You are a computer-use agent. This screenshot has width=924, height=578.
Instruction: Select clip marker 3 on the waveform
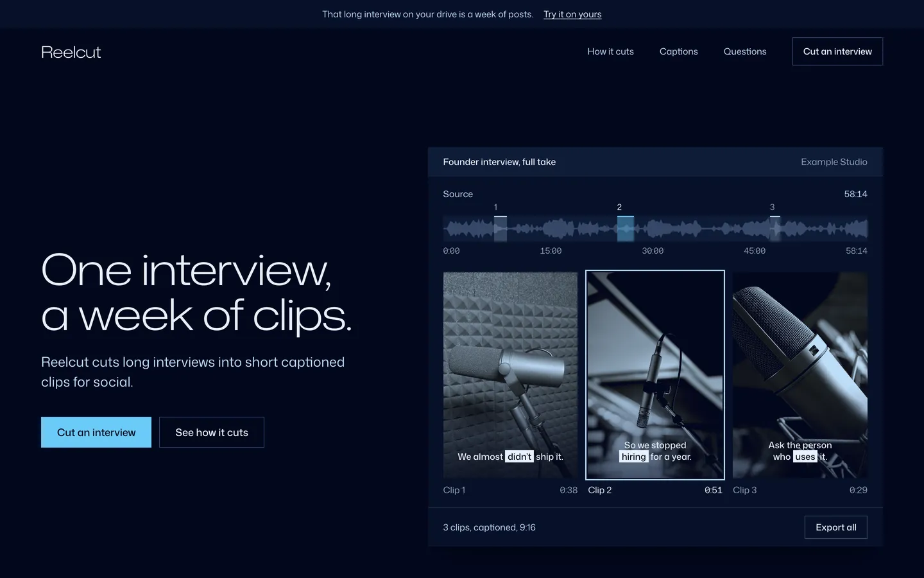tap(775, 228)
